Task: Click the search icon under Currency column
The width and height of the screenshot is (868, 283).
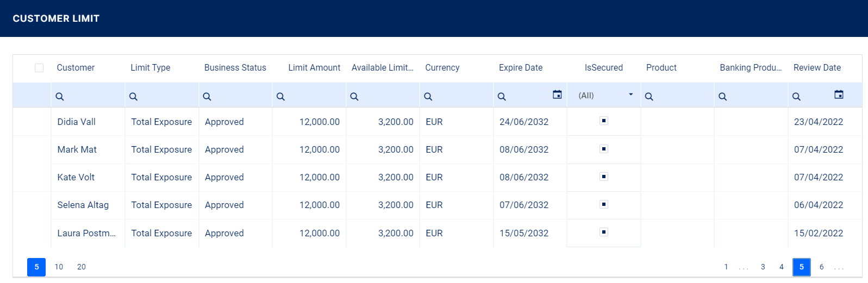Action: (x=428, y=97)
